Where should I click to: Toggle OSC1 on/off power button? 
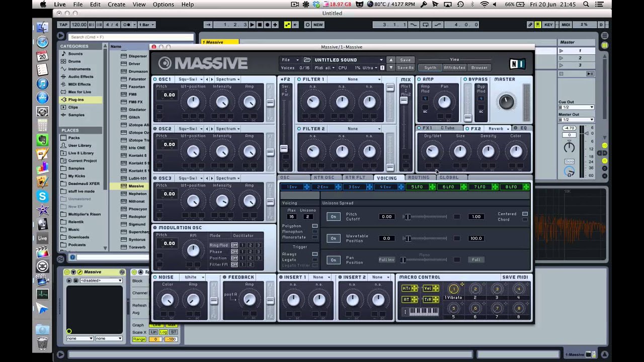155,79
